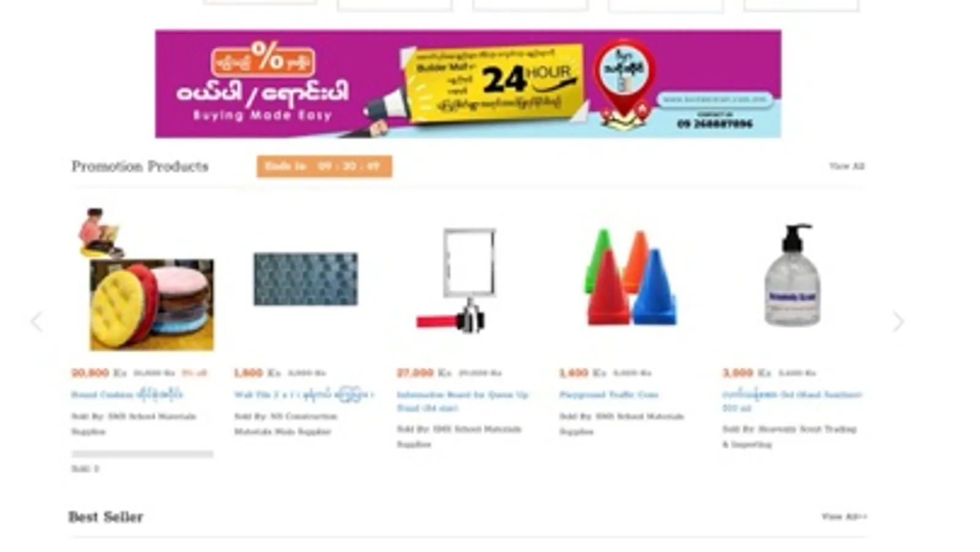Click the 24 Hour label in banner

point(526,79)
